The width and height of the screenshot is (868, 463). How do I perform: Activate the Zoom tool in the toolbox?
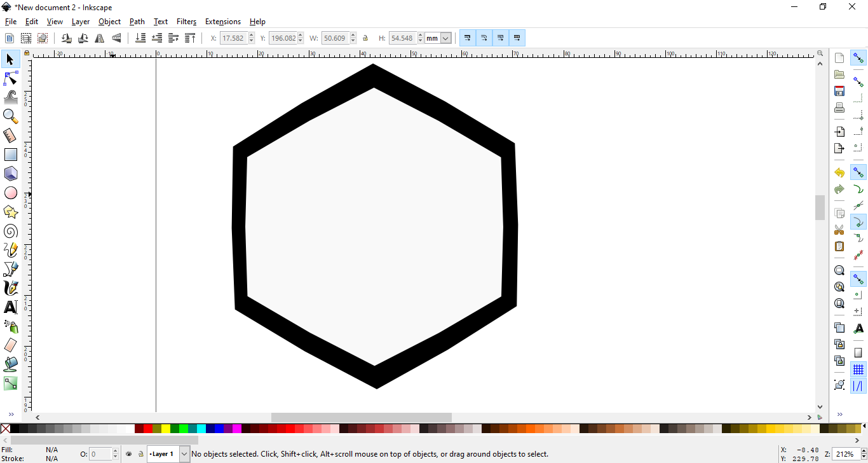(10, 116)
